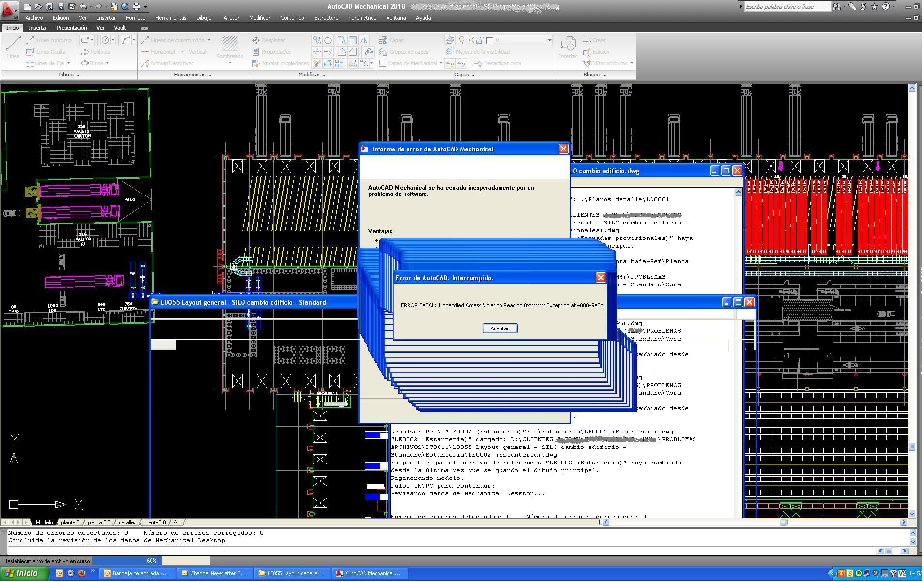Viewport: 924px width, 582px height.
Task: Toggle ribbon minimize button next to Vault tab
Action: pos(144,28)
